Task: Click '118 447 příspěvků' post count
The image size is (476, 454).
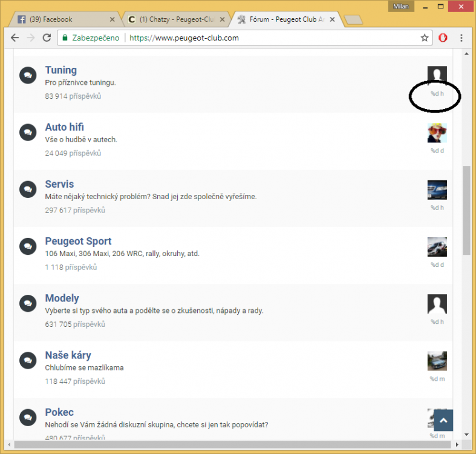Action: pos(75,381)
